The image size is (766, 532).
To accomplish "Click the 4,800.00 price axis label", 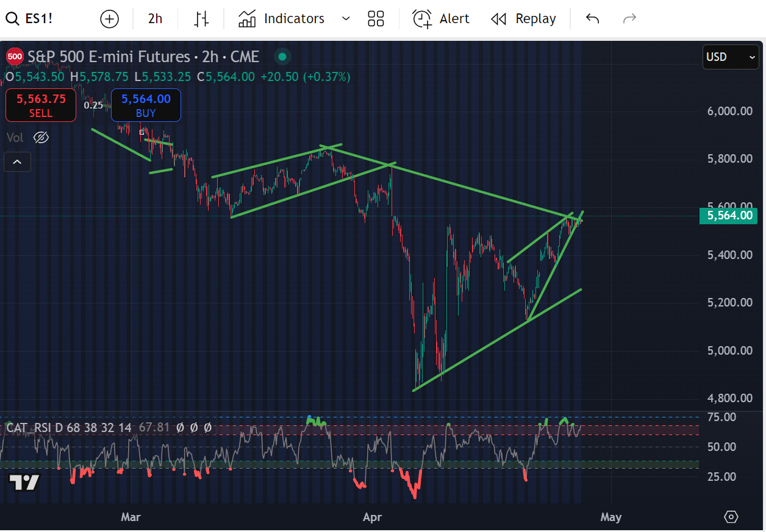I will point(729,399).
